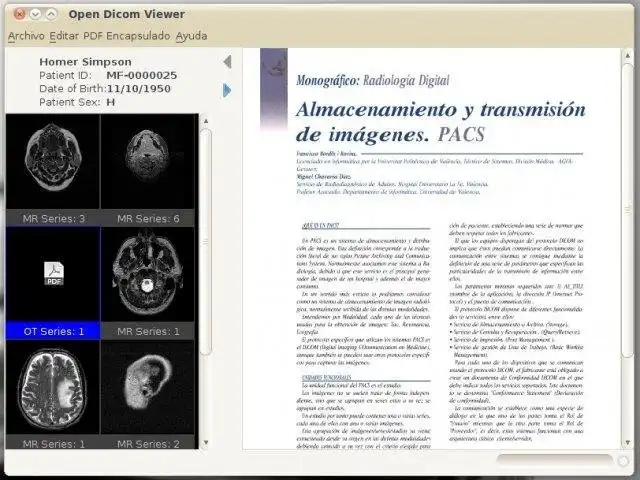Click the Patient Sex value H

(x=111, y=102)
